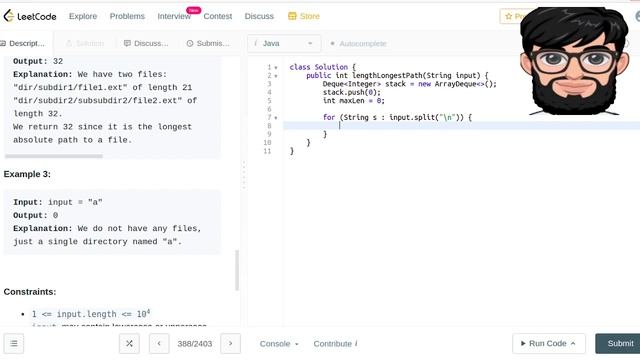Open the Explore page

pyautogui.click(x=83, y=16)
